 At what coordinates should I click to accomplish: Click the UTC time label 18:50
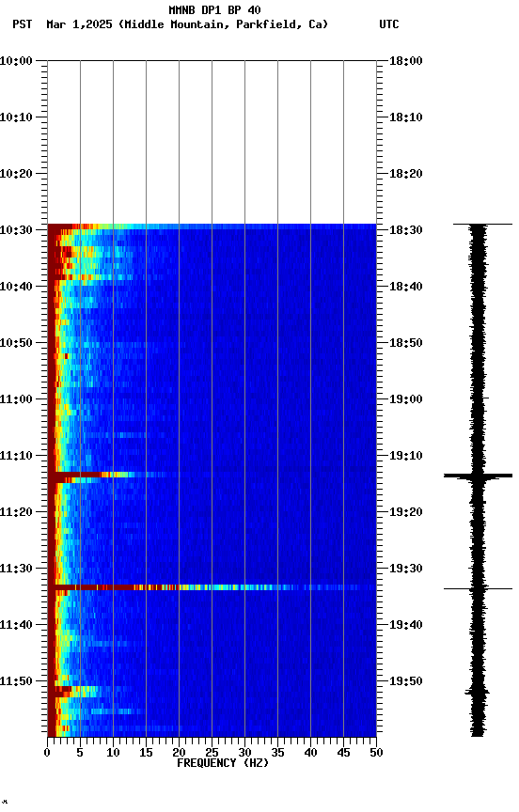coord(406,343)
